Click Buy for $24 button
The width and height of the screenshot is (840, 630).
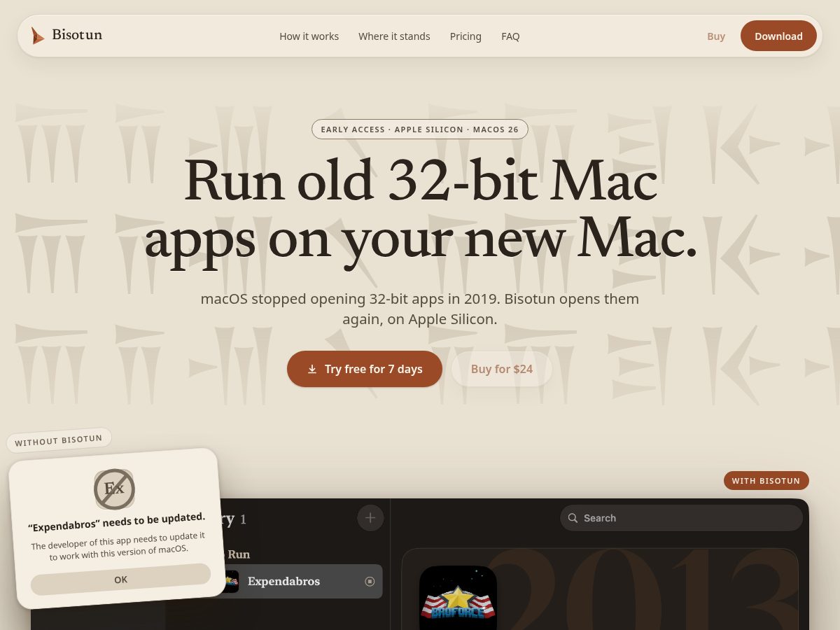(502, 369)
